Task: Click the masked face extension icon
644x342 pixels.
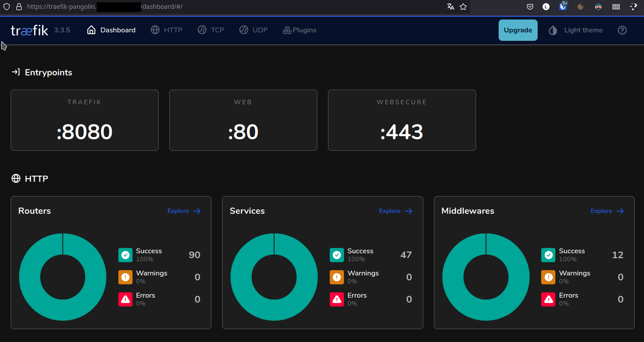Action: point(598,7)
